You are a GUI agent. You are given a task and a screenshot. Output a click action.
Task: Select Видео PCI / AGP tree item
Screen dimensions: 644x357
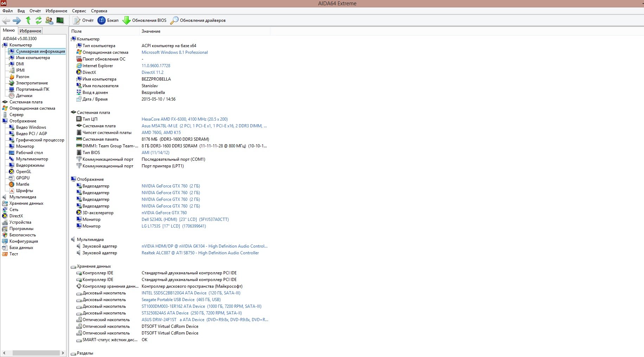(x=31, y=134)
